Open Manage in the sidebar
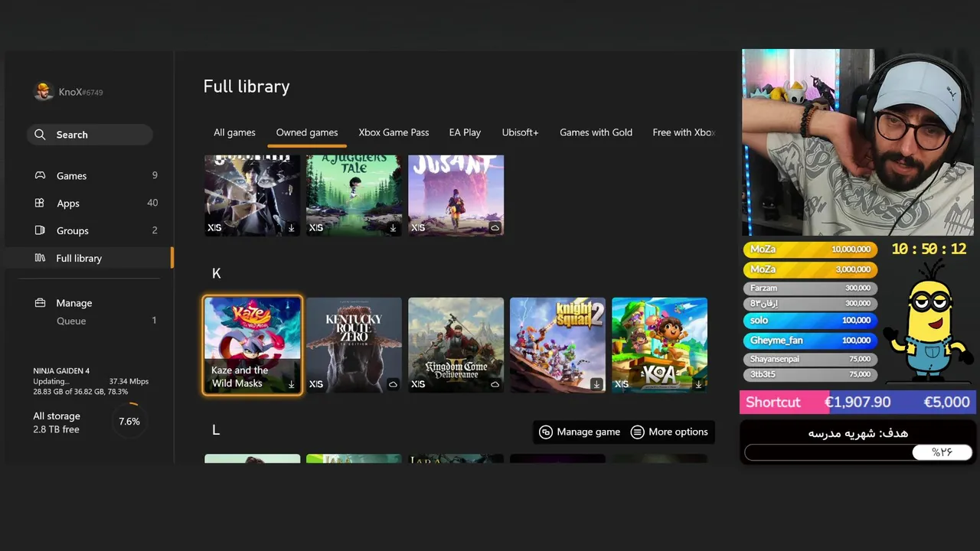 click(x=90, y=303)
